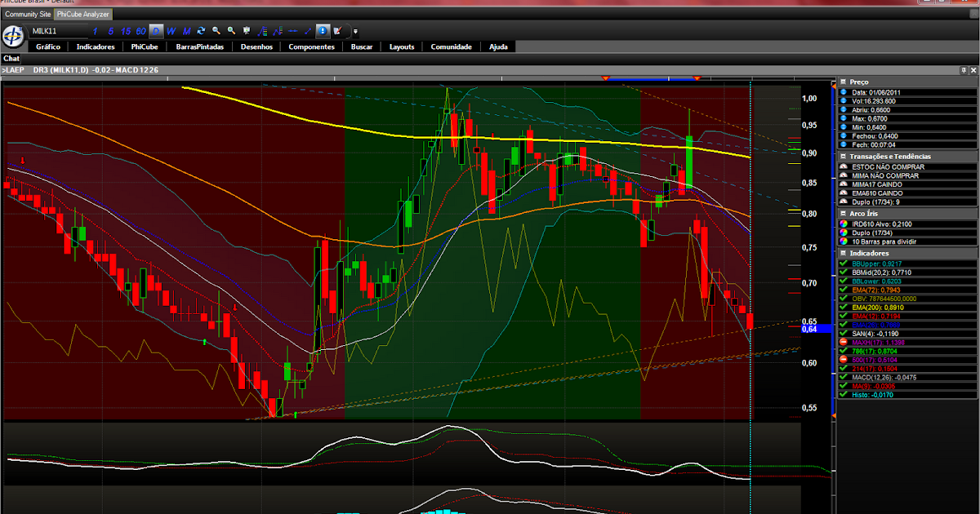Select the horizontal line drawing tool
This screenshot has height=514, width=980.
click(x=292, y=31)
